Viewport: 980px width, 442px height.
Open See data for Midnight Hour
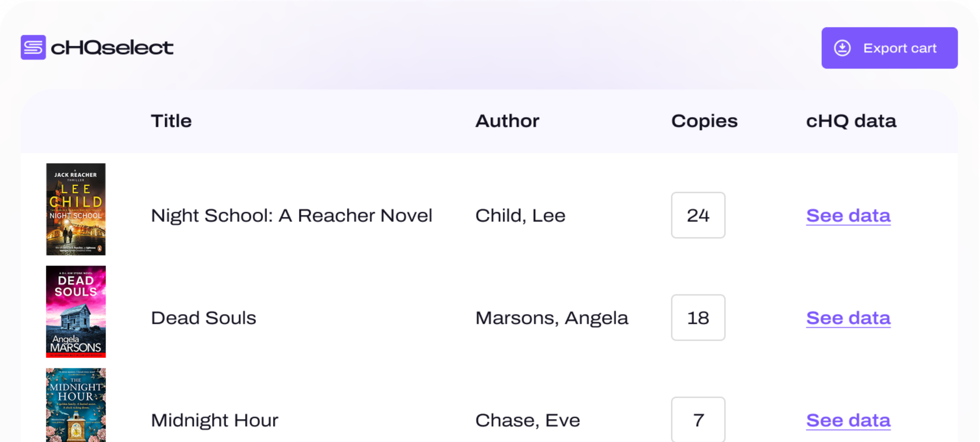[x=848, y=420]
